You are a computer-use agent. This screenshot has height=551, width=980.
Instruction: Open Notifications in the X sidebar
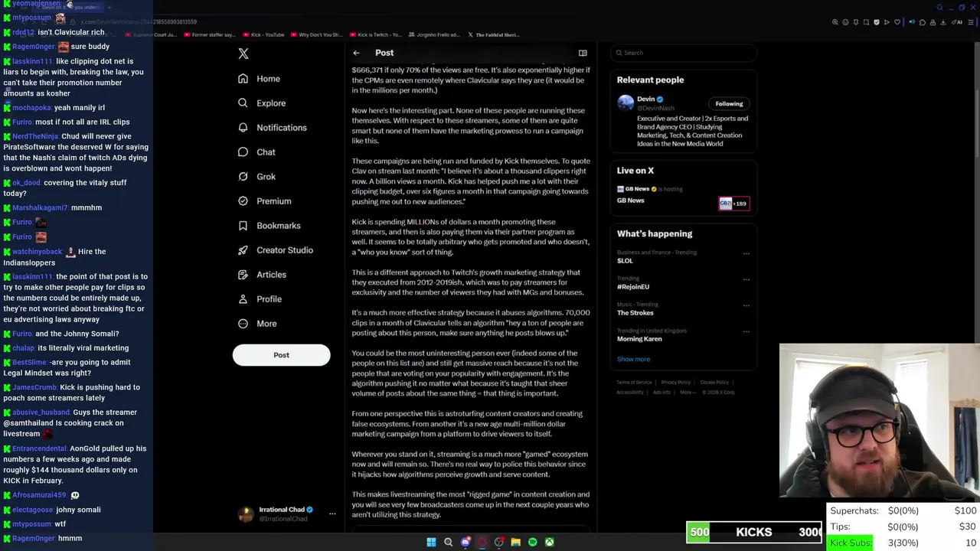click(272, 128)
